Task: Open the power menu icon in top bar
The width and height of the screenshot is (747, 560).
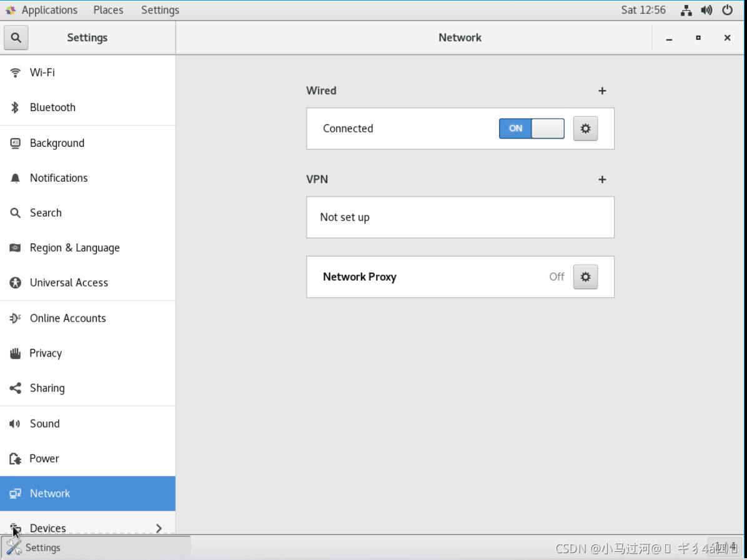Action: [727, 10]
